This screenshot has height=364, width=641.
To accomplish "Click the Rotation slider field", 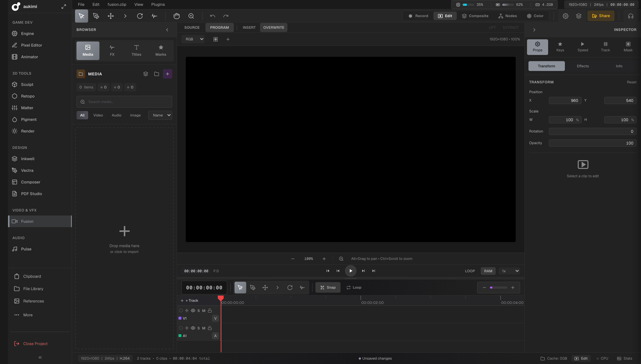I will [593, 132].
